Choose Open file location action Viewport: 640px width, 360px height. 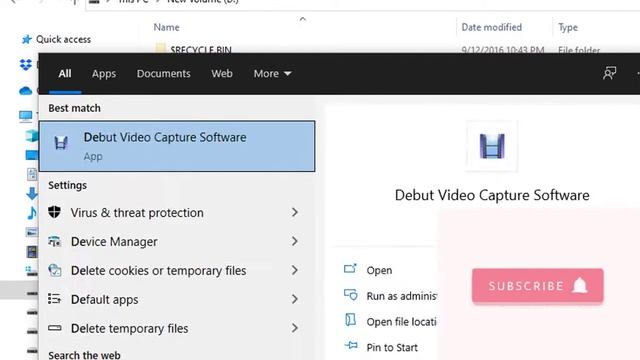402,322
